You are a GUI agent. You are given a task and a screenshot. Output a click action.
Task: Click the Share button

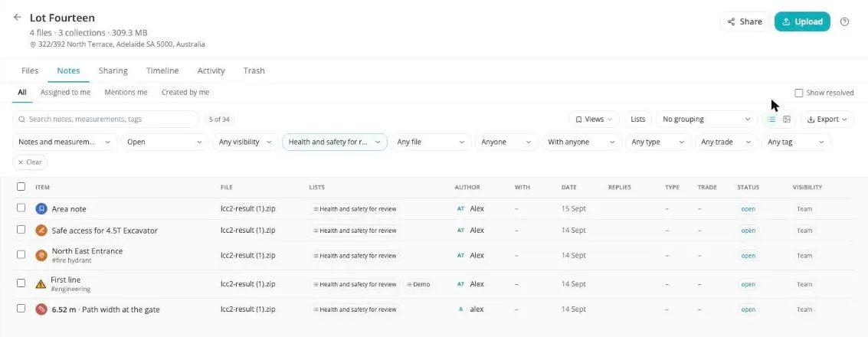[x=745, y=21]
